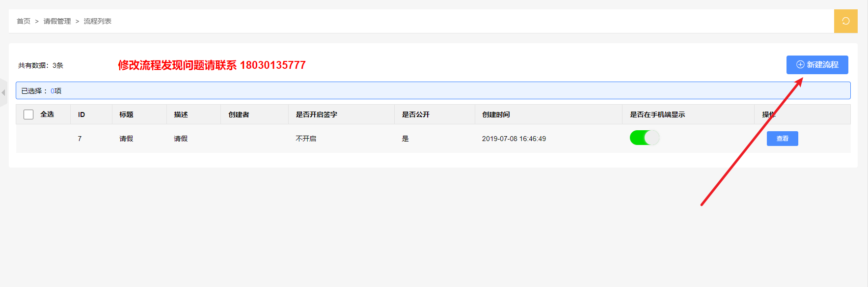
Task: Open 请假管理 in the breadcrumb
Action: tap(57, 21)
